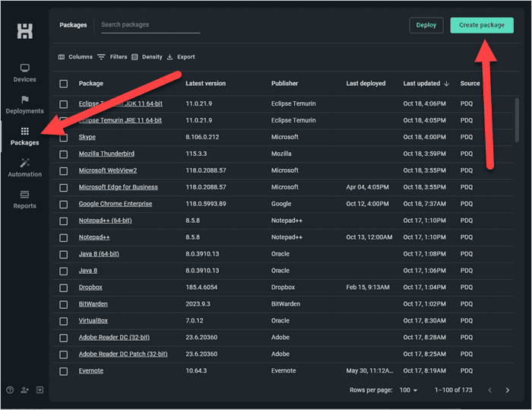The image size is (532, 410).
Task: Open the Skype package link
Action: point(87,137)
